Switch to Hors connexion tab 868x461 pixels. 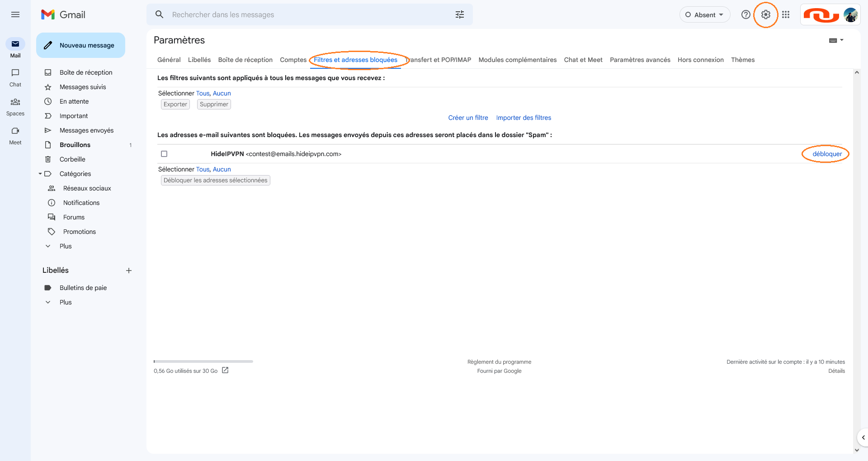[x=701, y=60]
